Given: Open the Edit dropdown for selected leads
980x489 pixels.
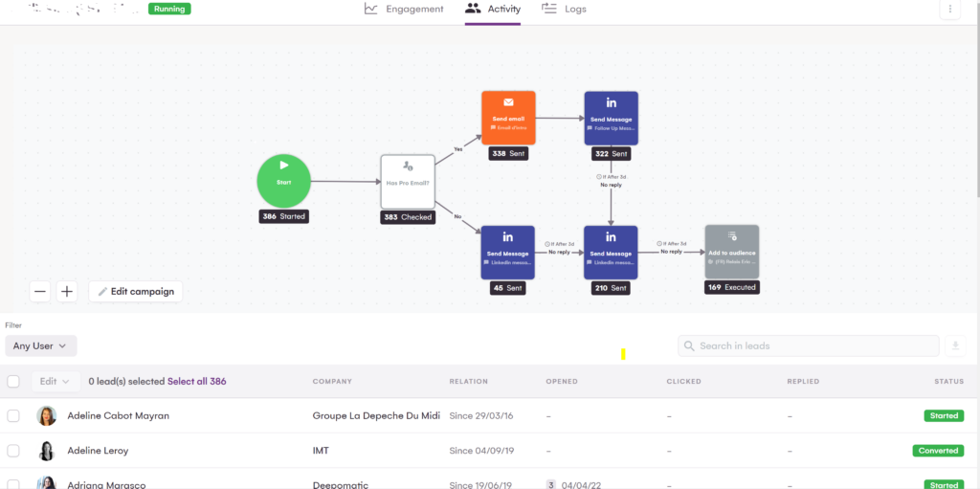Looking at the screenshot, I should tap(53, 381).
